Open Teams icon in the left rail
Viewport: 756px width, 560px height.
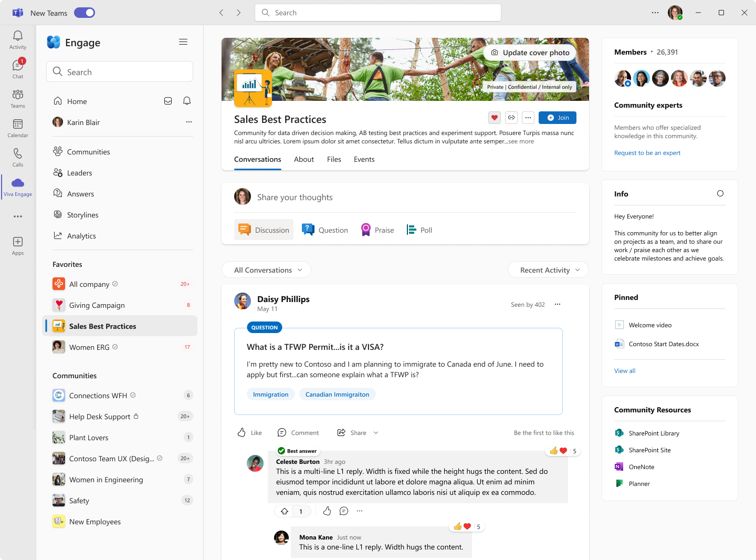click(18, 99)
